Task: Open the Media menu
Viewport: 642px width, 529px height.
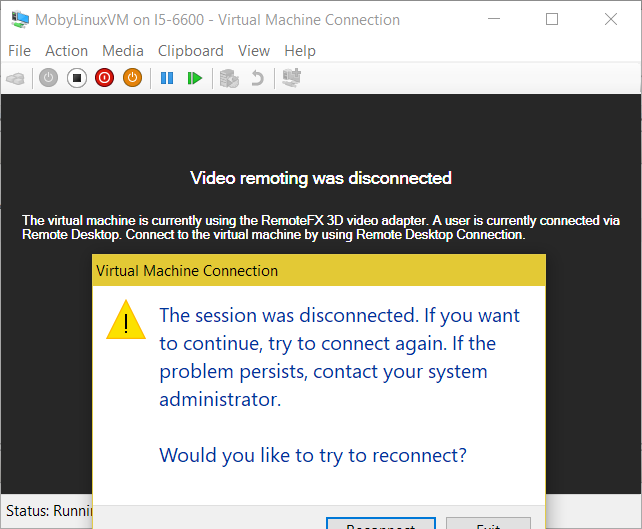Action: 123,51
